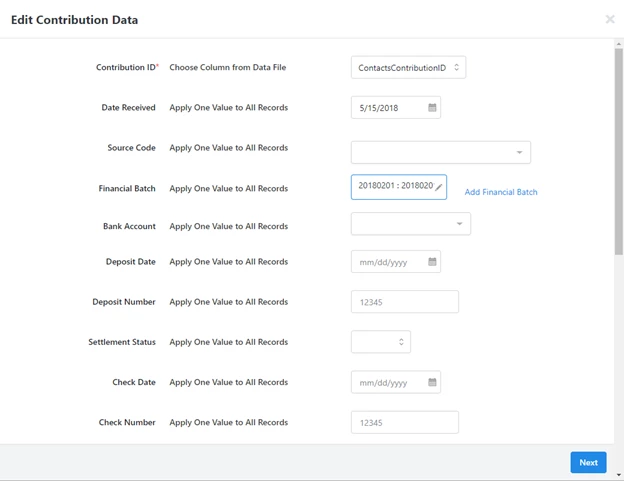Close the Edit Contribution Data dialog

(610, 19)
